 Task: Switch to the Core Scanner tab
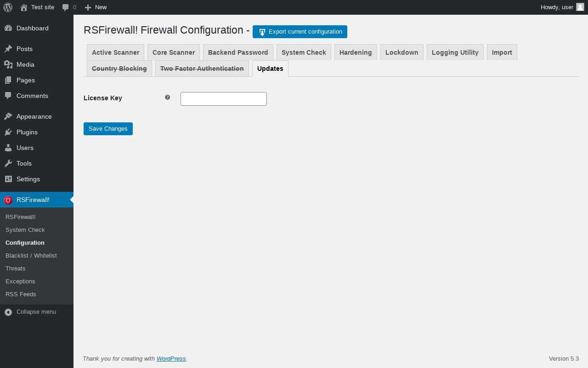[x=174, y=52]
